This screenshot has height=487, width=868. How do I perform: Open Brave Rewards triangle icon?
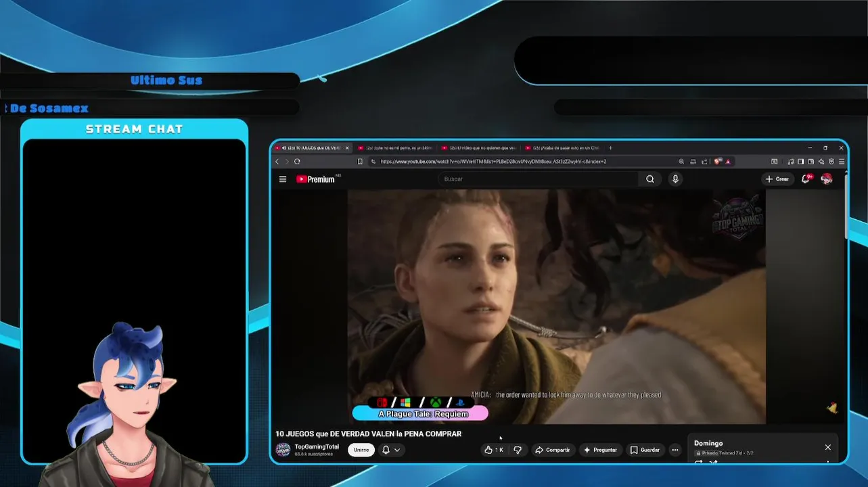728,162
